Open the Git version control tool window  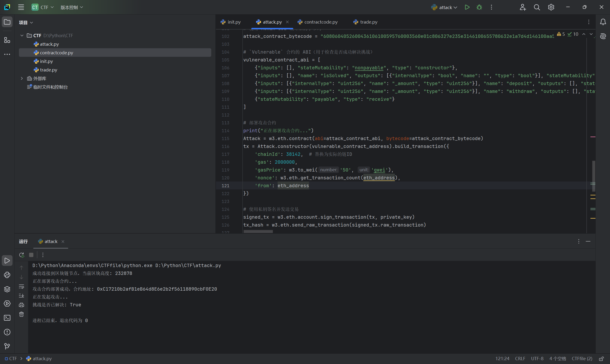[7, 346]
